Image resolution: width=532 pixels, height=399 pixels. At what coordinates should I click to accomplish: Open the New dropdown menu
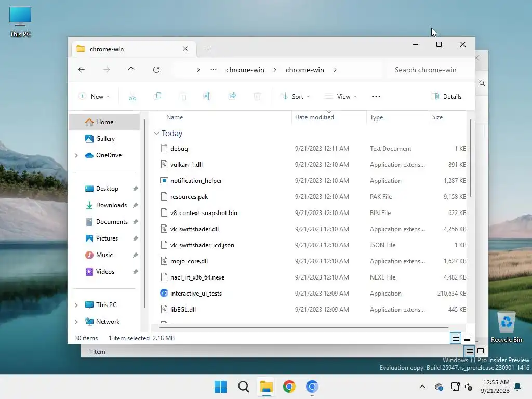tap(95, 97)
